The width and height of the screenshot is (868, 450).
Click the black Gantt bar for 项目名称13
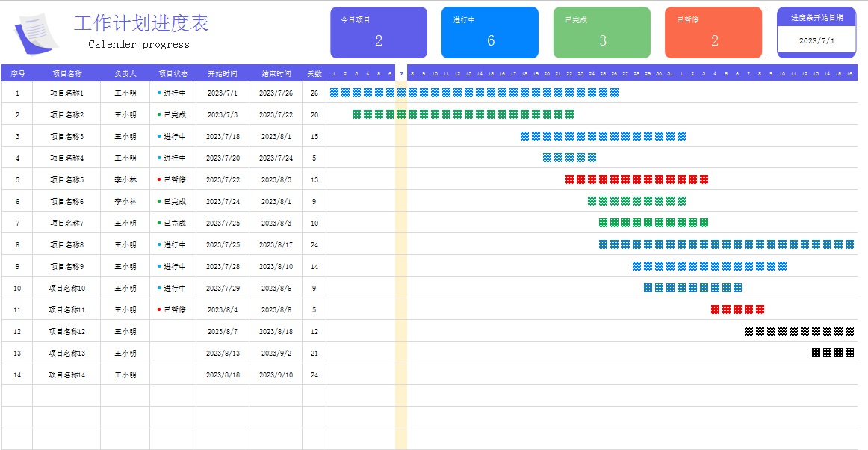833,353
